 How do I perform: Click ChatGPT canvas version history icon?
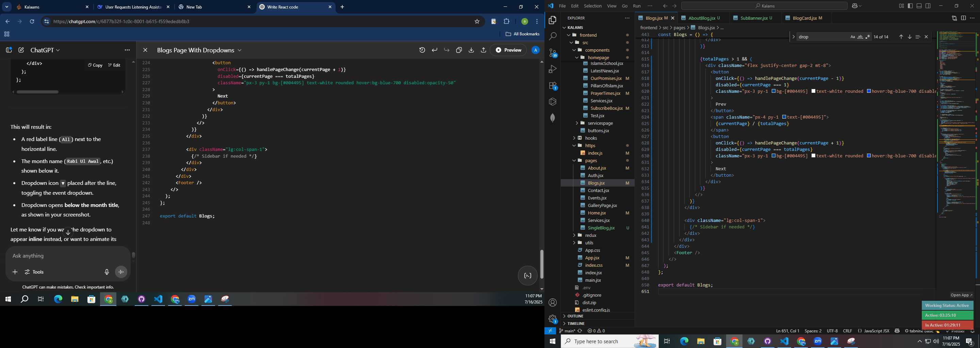tap(422, 50)
